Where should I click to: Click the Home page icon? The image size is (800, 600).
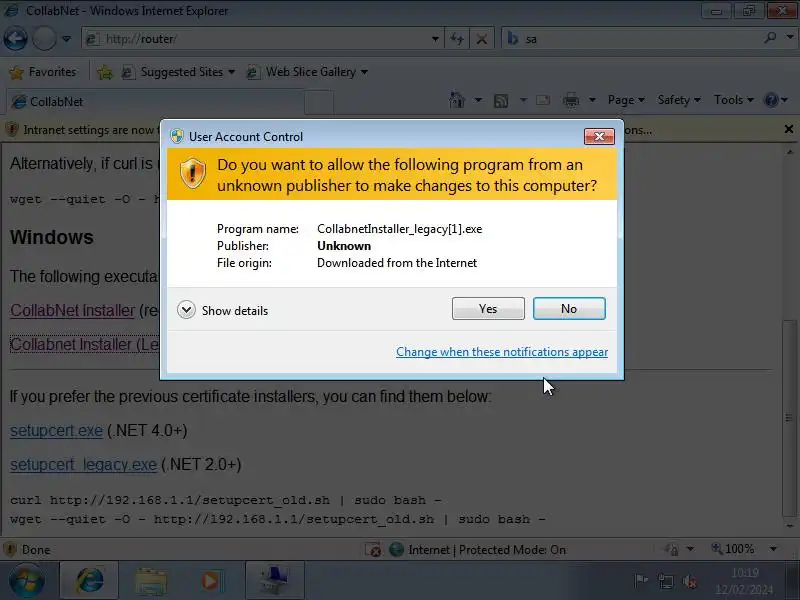457,100
